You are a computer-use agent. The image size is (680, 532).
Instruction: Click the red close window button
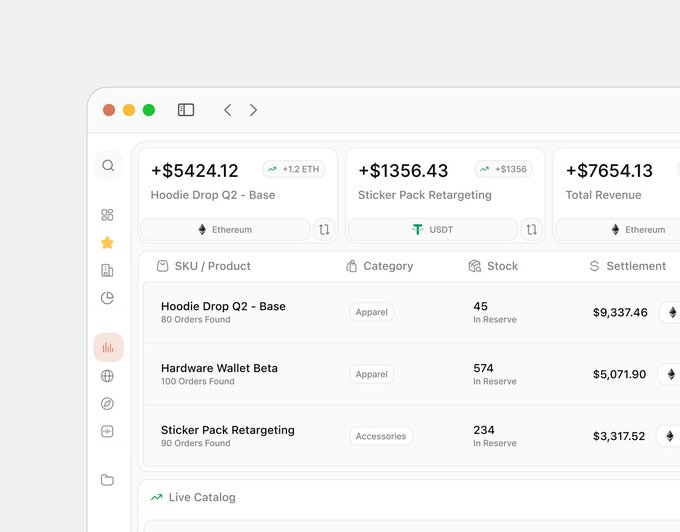(x=109, y=110)
